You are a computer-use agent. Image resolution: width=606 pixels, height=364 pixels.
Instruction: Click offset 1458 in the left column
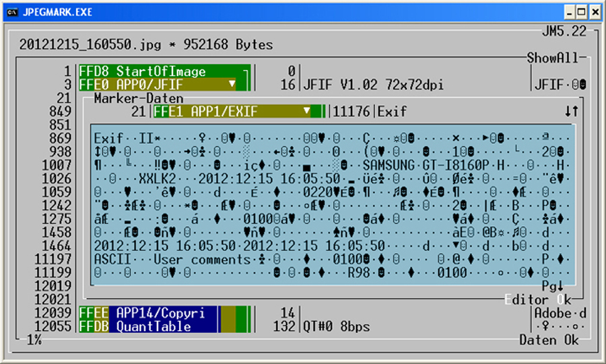point(57,232)
